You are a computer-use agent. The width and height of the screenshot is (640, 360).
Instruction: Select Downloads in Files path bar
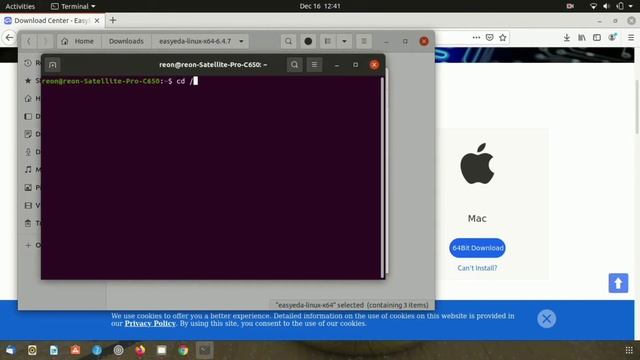126,41
